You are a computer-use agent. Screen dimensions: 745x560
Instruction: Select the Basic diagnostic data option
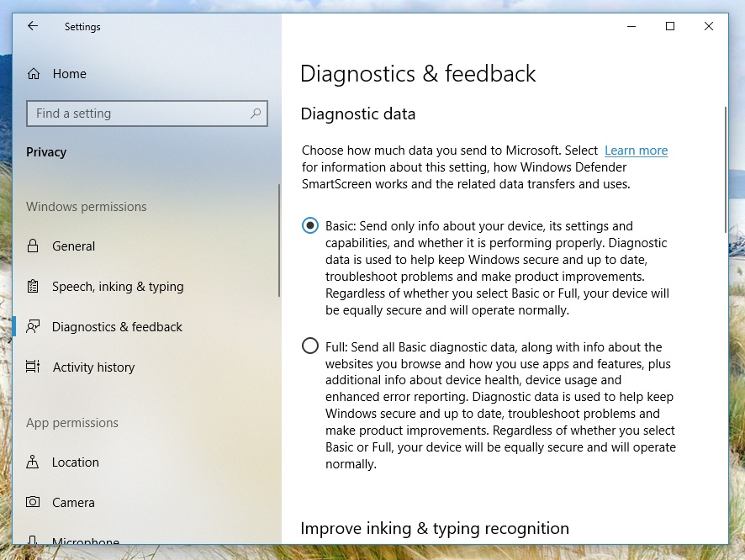(x=310, y=226)
